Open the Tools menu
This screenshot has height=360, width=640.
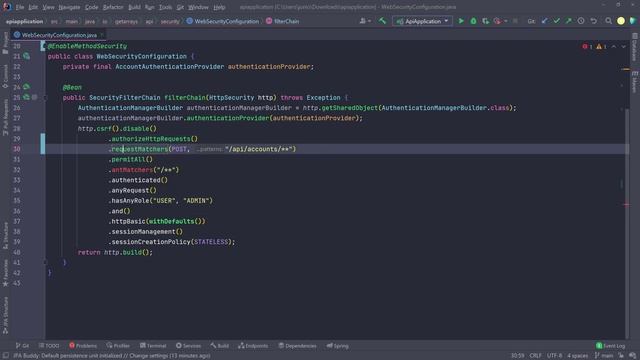(x=165, y=7)
